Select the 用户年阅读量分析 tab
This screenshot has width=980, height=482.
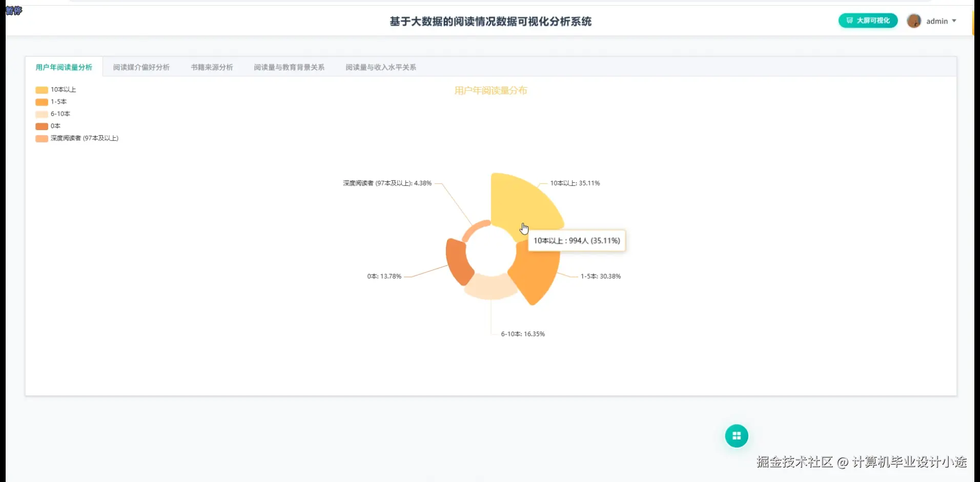coord(63,67)
